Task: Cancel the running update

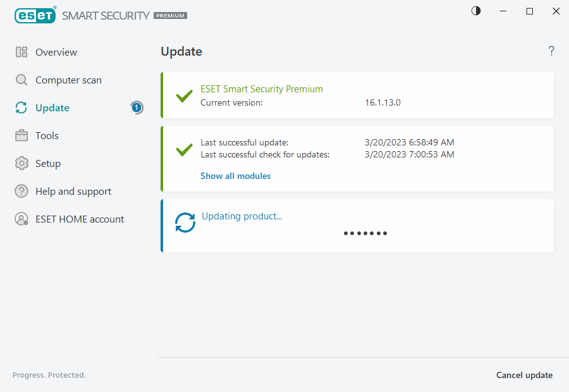Action: (x=524, y=375)
